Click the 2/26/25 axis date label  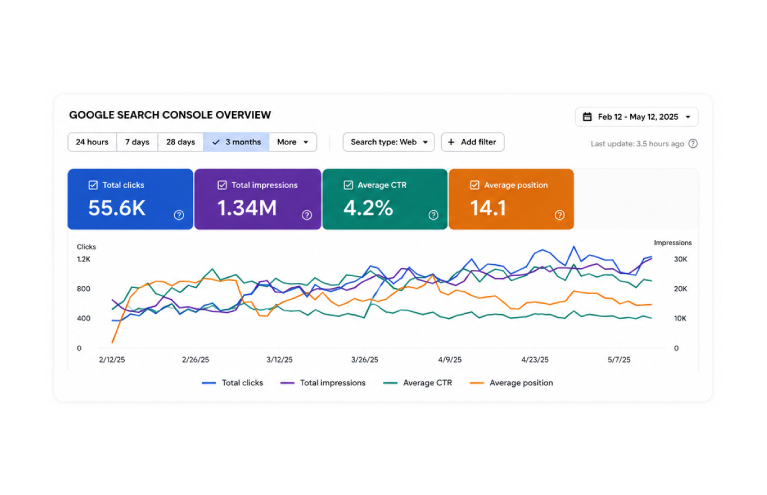pyautogui.click(x=196, y=360)
